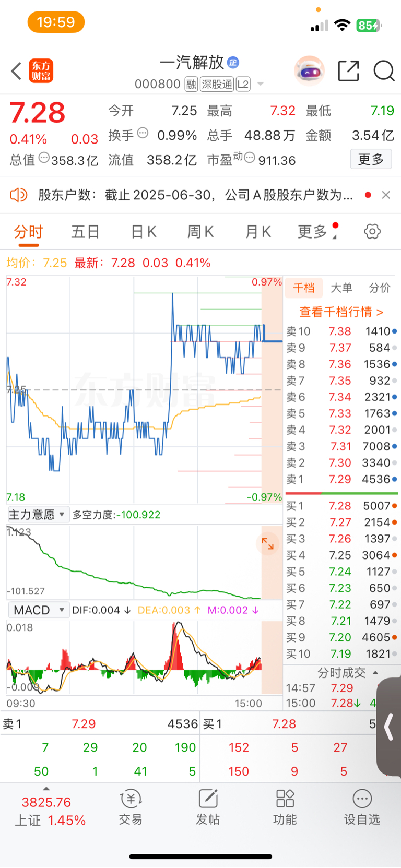
Task: Tap the 深股通 badge
Action: (217, 84)
